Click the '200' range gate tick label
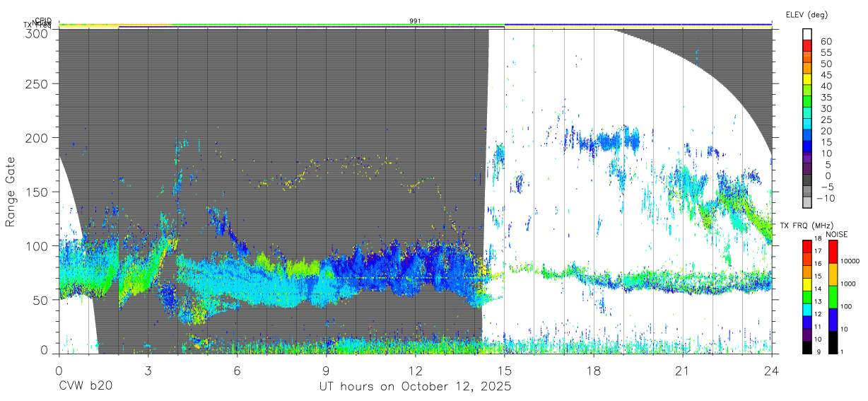Screen dimensions: 868x401 (x=36, y=137)
